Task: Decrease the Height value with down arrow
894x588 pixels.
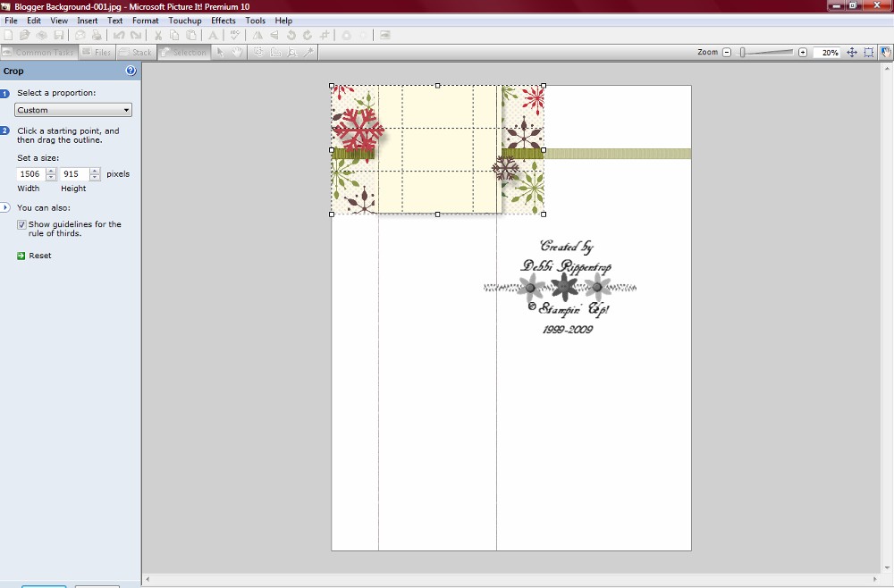Action: pos(96,178)
